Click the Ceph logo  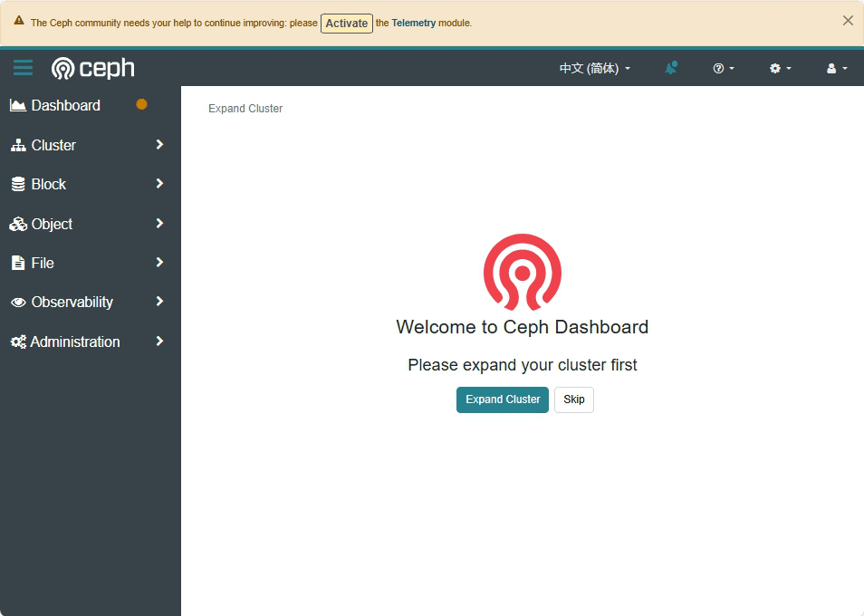tap(92, 67)
